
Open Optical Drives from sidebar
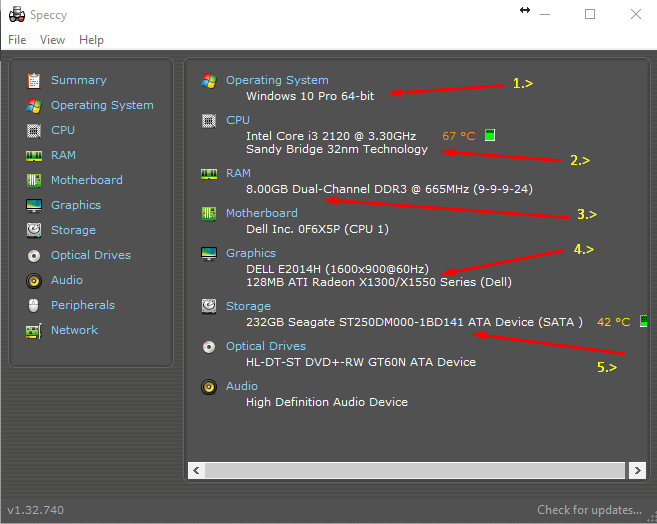[x=91, y=255]
